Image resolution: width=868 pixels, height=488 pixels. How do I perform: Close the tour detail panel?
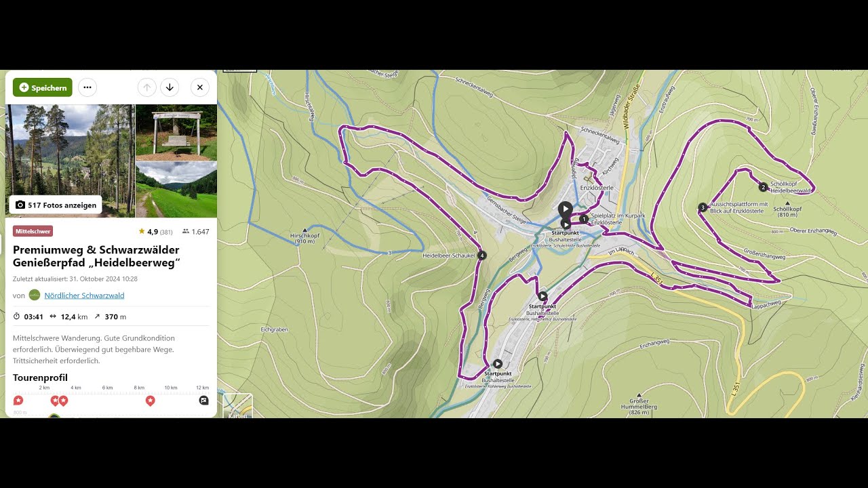pyautogui.click(x=199, y=87)
